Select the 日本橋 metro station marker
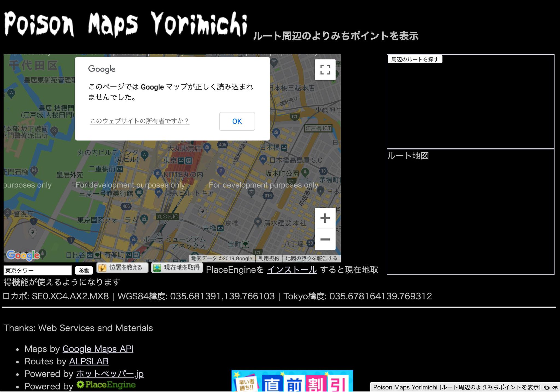560x392 pixels. tap(284, 148)
